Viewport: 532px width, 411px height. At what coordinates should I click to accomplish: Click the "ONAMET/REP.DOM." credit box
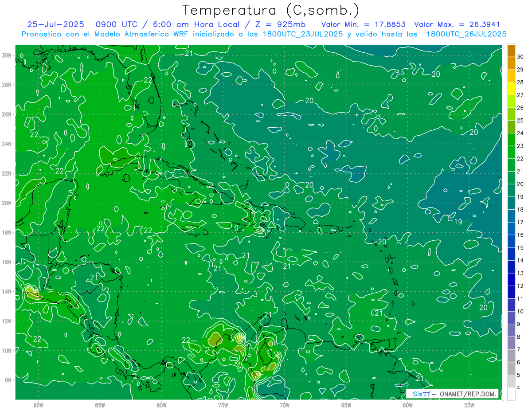coord(452,394)
